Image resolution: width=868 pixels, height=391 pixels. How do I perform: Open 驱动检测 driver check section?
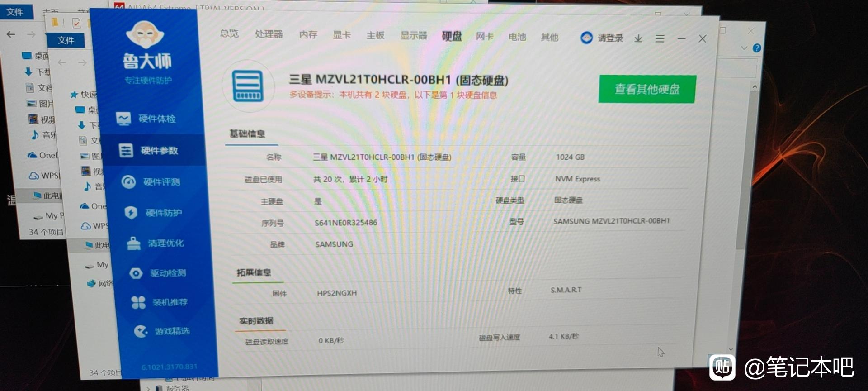tap(158, 273)
